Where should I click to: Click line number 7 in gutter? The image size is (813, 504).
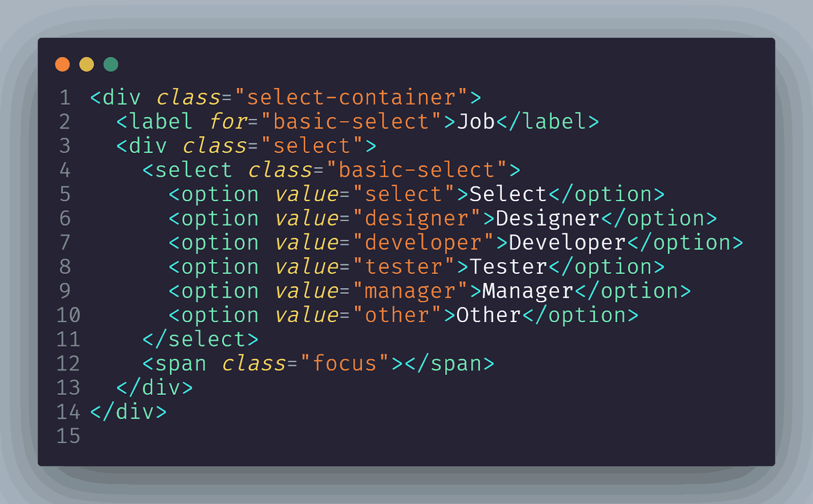[x=65, y=243]
